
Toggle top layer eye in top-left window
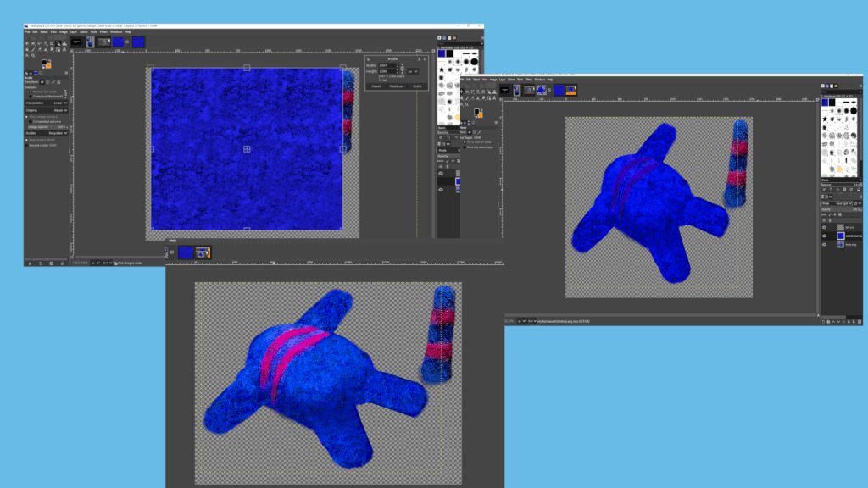441,173
